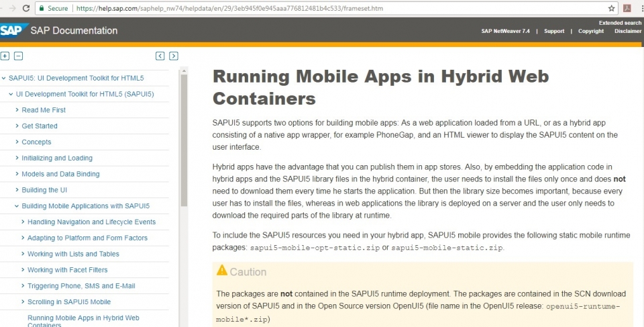Select the Get Started tree item
Image resolution: width=644 pixels, height=327 pixels.
coord(40,126)
